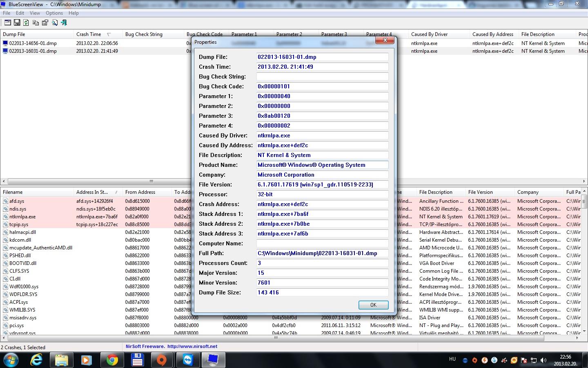Open the Options menu
This screenshot has height=368, width=588.
[54, 13]
